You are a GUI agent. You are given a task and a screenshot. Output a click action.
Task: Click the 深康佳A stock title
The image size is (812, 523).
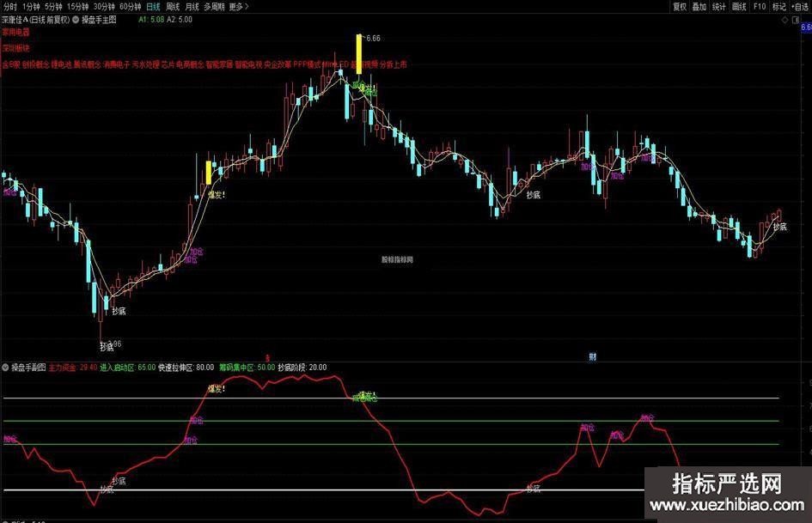[x=36, y=20]
